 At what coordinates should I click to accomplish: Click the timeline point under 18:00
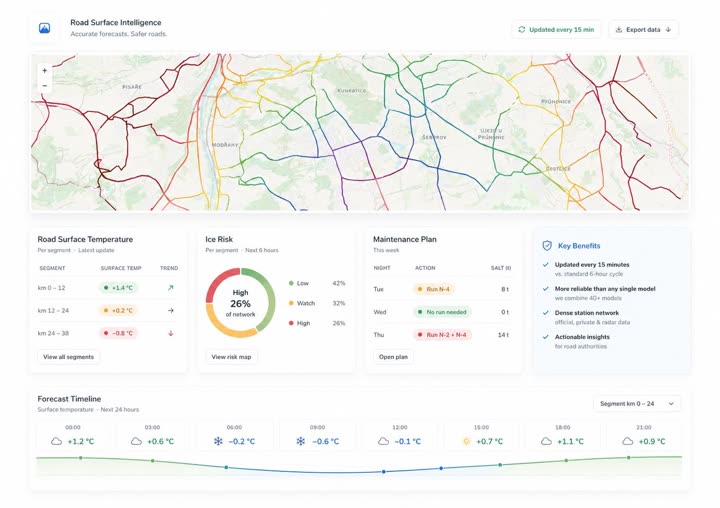tap(566, 460)
